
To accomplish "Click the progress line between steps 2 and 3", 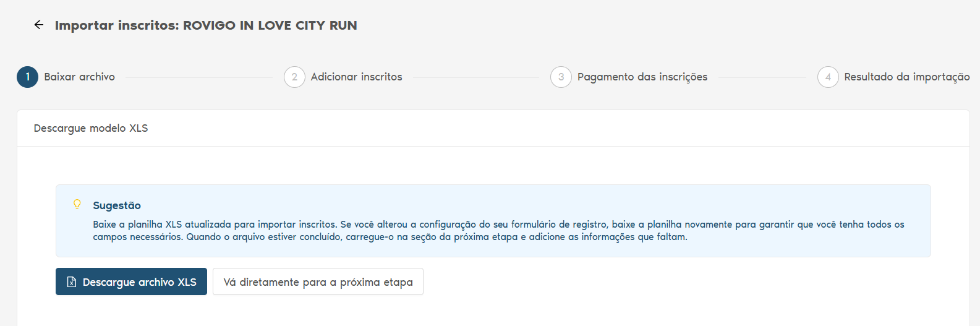I will pos(476,77).
